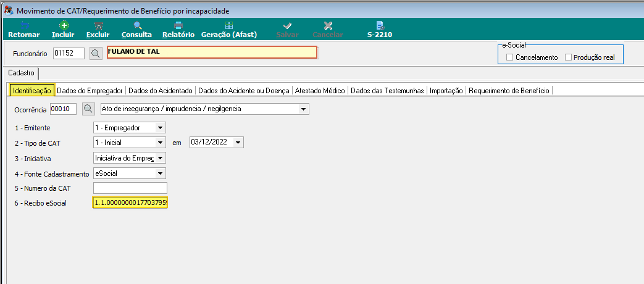
Task: Click the Retornar toolbar icon
Action: point(24,25)
